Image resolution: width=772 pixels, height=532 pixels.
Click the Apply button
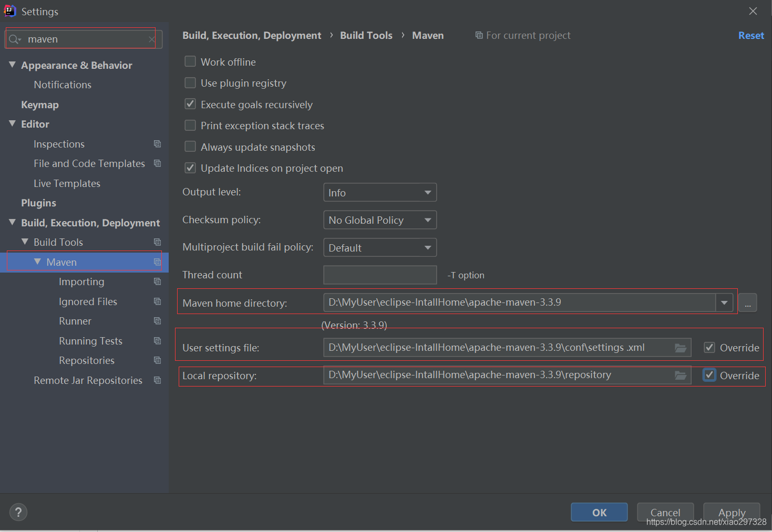coord(732,512)
